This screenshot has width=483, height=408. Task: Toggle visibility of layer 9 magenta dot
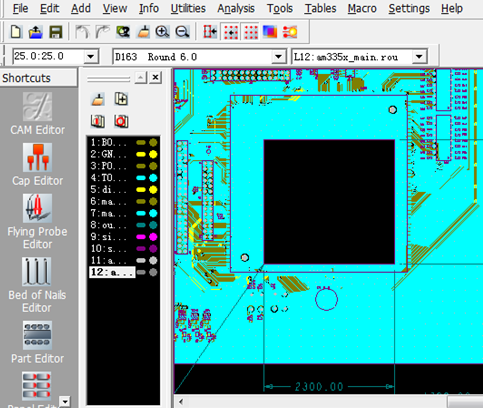click(x=153, y=237)
